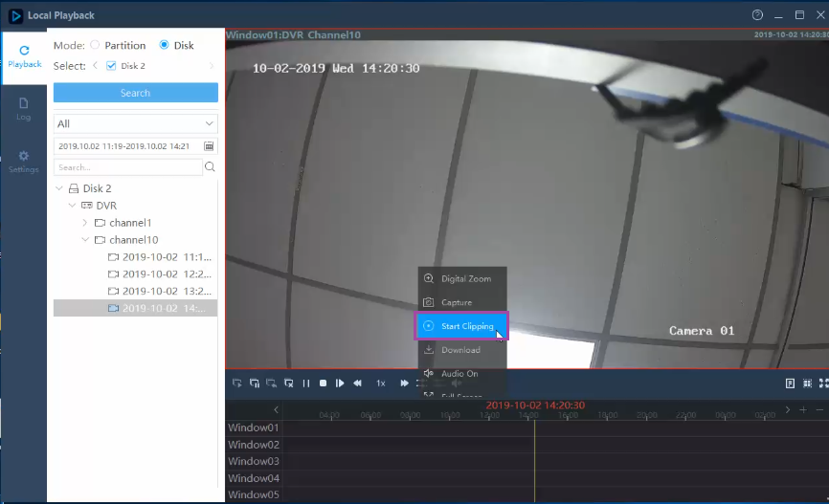Collapse the channel10 tree folder
829x504 pixels.
point(84,240)
